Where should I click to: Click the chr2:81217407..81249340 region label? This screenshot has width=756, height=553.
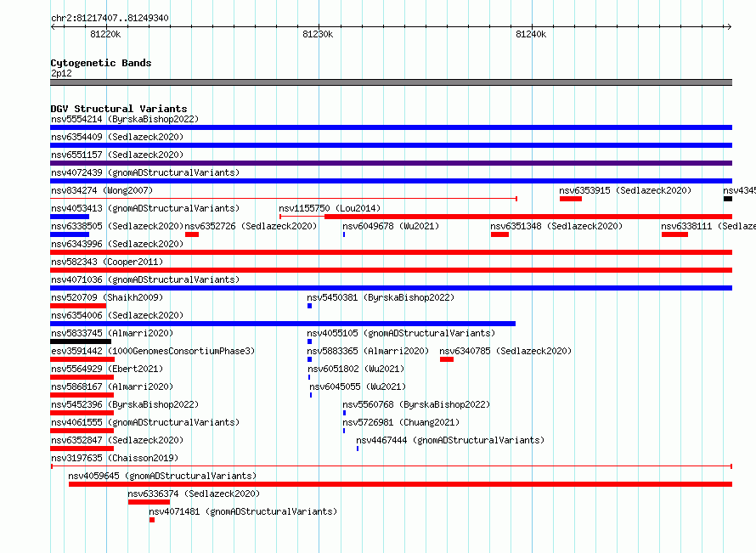tap(110, 19)
